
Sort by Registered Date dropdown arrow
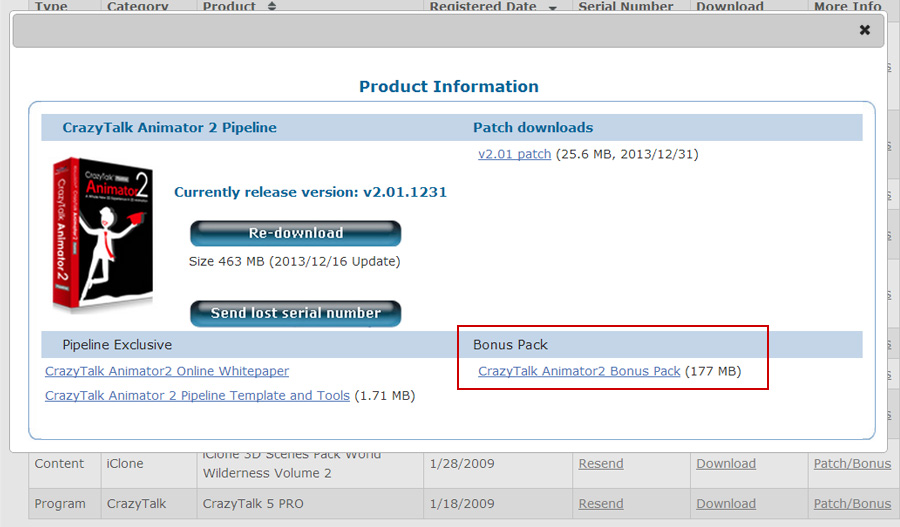(x=553, y=7)
